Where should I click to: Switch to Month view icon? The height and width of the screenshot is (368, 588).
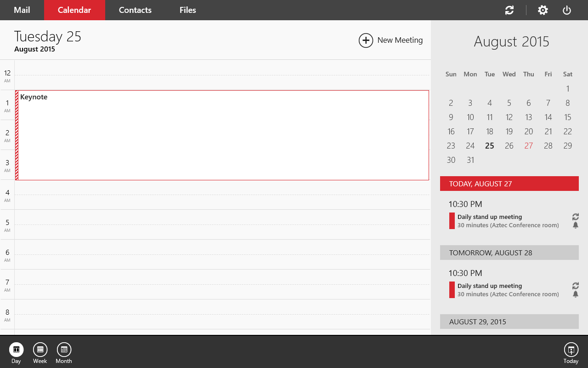click(x=64, y=350)
